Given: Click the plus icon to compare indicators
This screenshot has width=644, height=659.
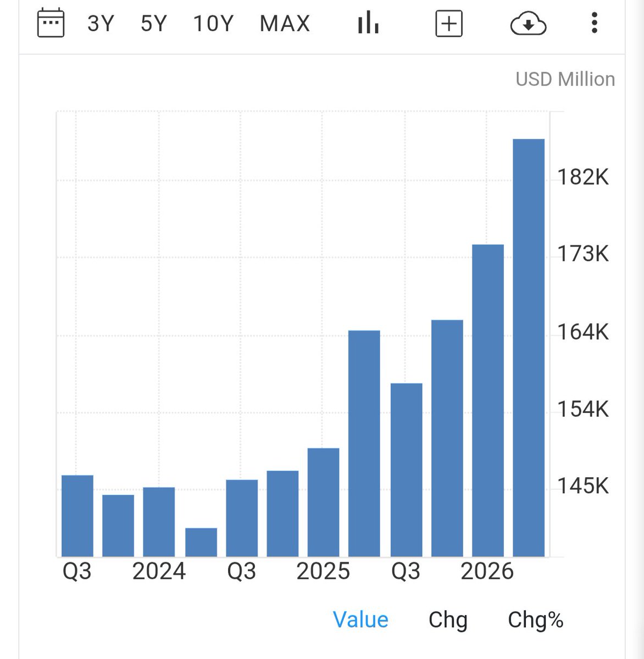Looking at the screenshot, I should coord(449,24).
